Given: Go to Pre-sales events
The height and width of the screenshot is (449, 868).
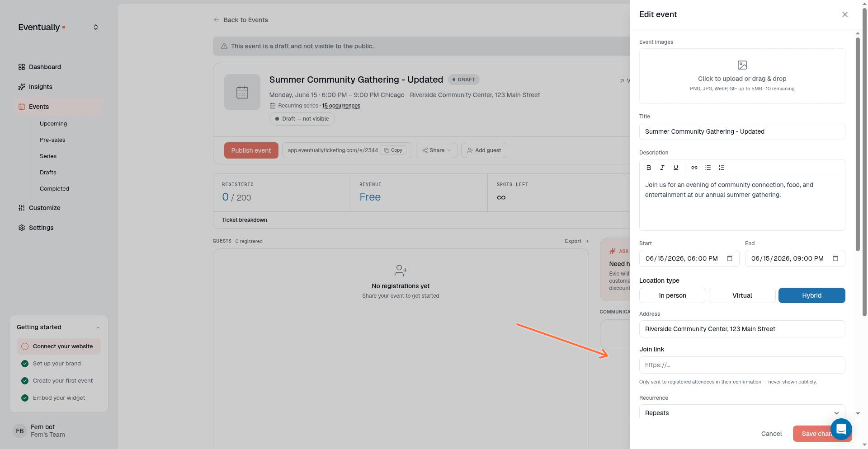Looking at the screenshot, I should 52,140.
